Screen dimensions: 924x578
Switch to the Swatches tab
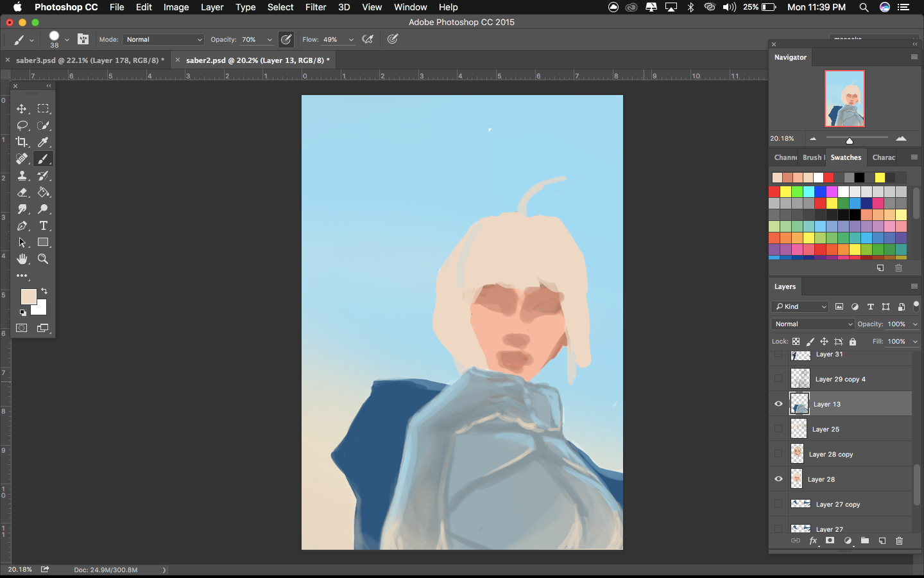pyautogui.click(x=846, y=157)
